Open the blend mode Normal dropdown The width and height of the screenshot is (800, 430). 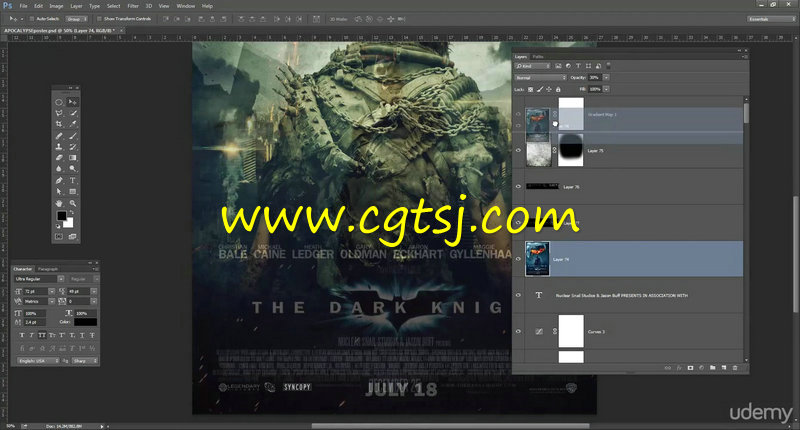(x=540, y=78)
